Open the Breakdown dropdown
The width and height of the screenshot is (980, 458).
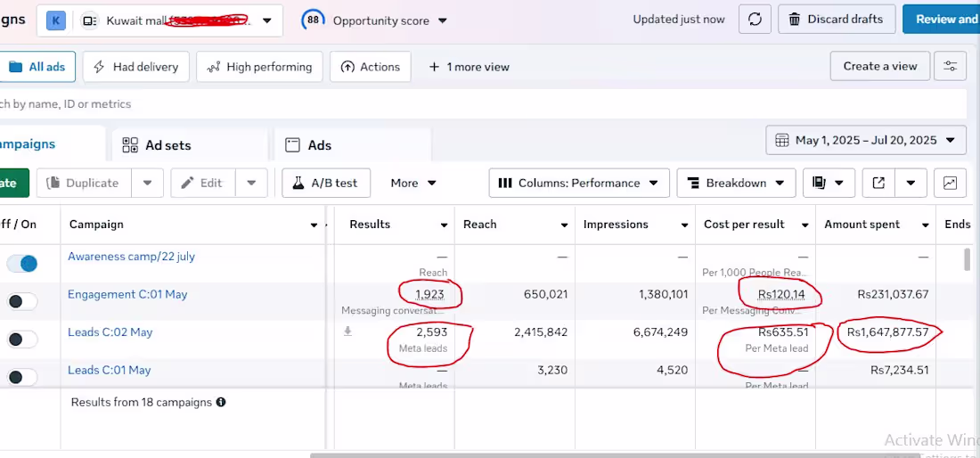click(x=736, y=183)
